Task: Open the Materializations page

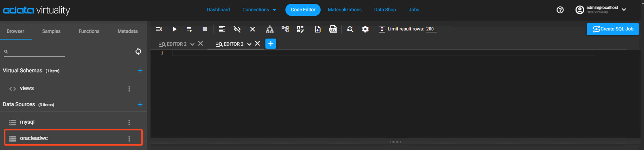Action: coord(344,10)
